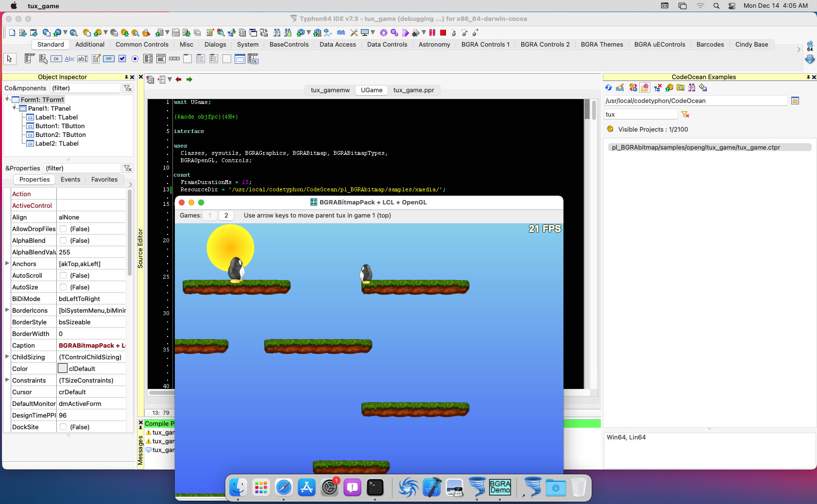Toggle the AutoSize checkbox
The height and width of the screenshot is (504, 817).
pyautogui.click(x=63, y=287)
